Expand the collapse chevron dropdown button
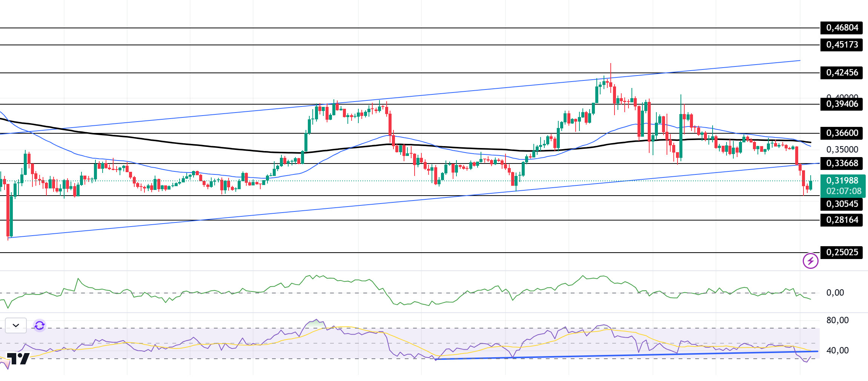The height and width of the screenshot is (381, 868). tap(16, 325)
